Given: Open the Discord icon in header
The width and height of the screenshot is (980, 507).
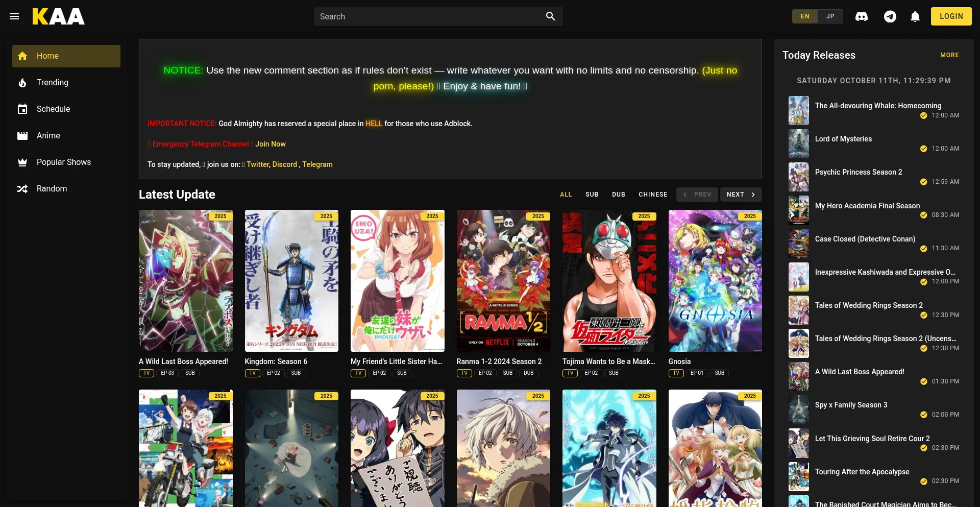Looking at the screenshot, I should click(x=862, y=16).
